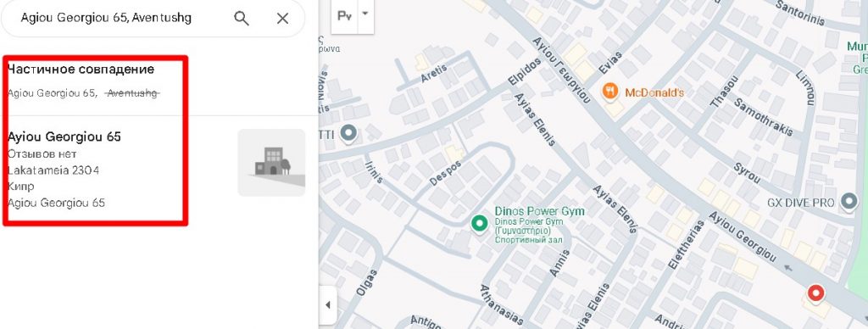868x329 pixels.
Task: Click the Dinos Power Gym green marker
Action: pos(478,223)
